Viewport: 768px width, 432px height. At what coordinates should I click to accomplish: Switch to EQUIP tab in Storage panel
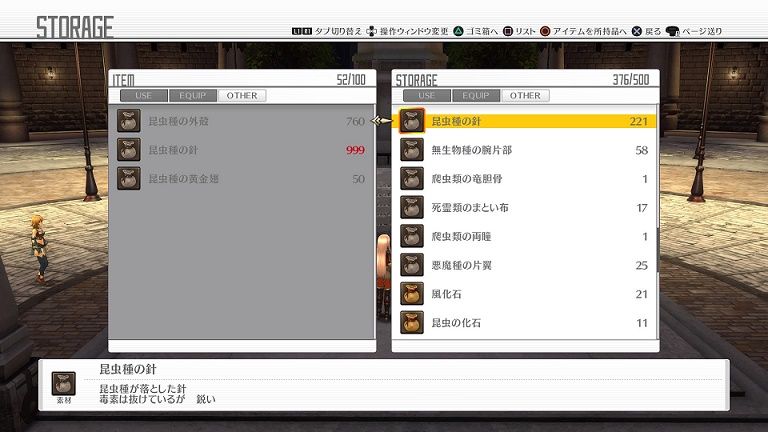(x=476, y=96)
